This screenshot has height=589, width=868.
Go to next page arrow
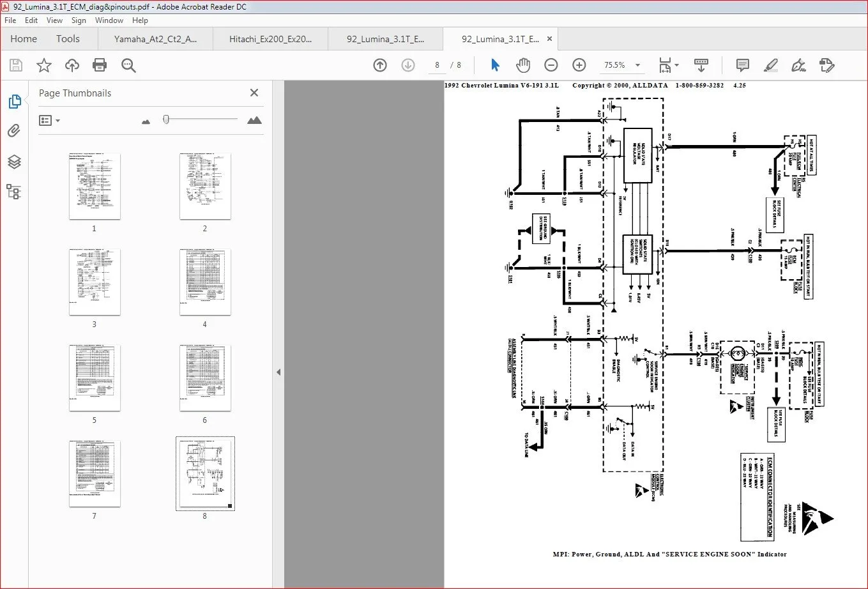(x=408, y=65)
